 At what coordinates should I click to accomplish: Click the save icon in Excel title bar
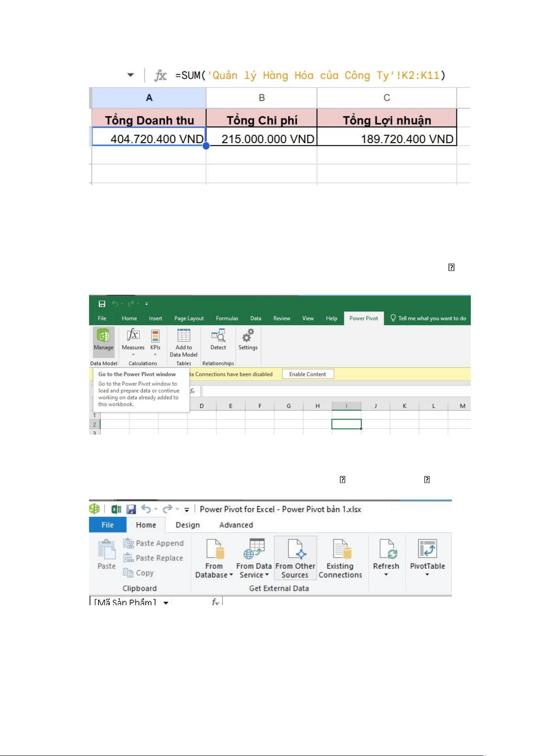click(102, 304)
